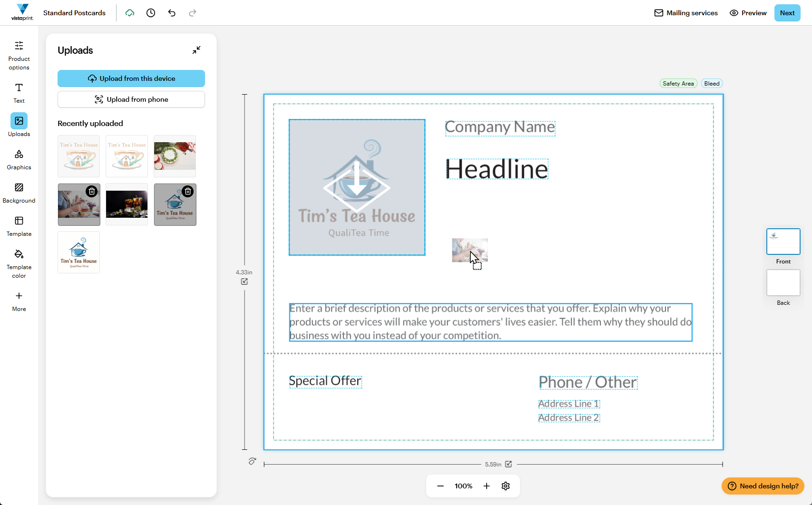This screenshot has height=505, width=812.
Task: Delete the gray Tim's Tea House logo upload
Action: coord(188,191)
